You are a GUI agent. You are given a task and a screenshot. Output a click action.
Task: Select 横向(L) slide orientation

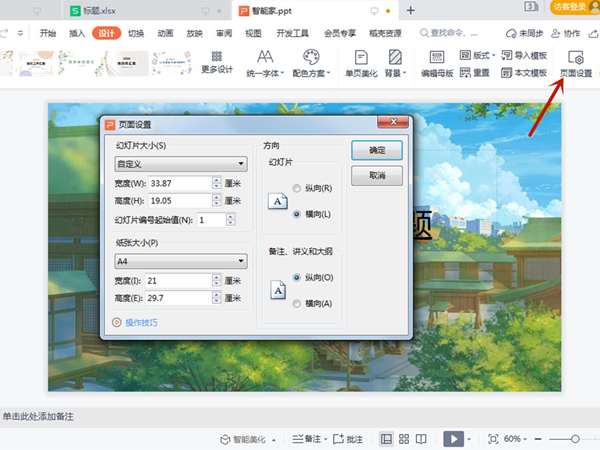(297, 214)
